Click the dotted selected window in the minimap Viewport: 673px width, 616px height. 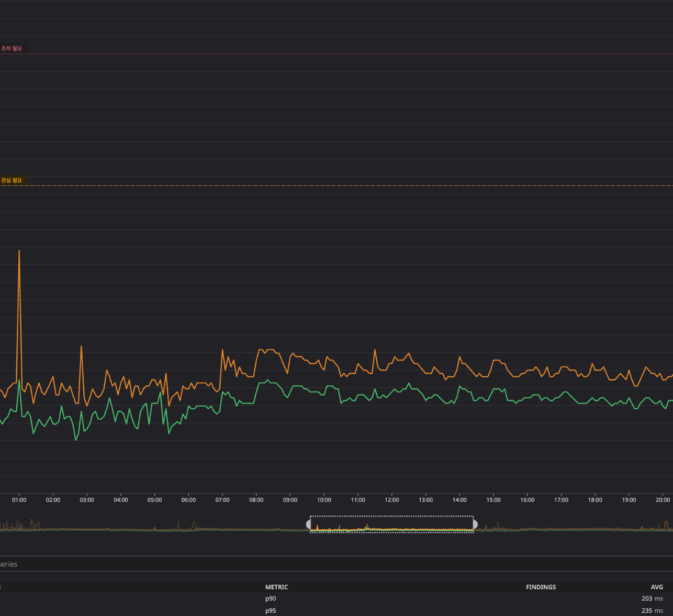391,524
